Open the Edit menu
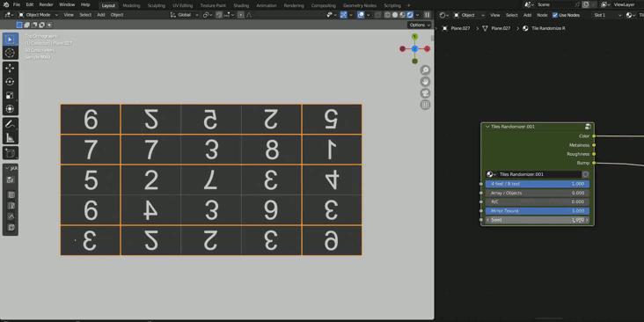This screenshot has width=644, height=322. coord(30,5)
